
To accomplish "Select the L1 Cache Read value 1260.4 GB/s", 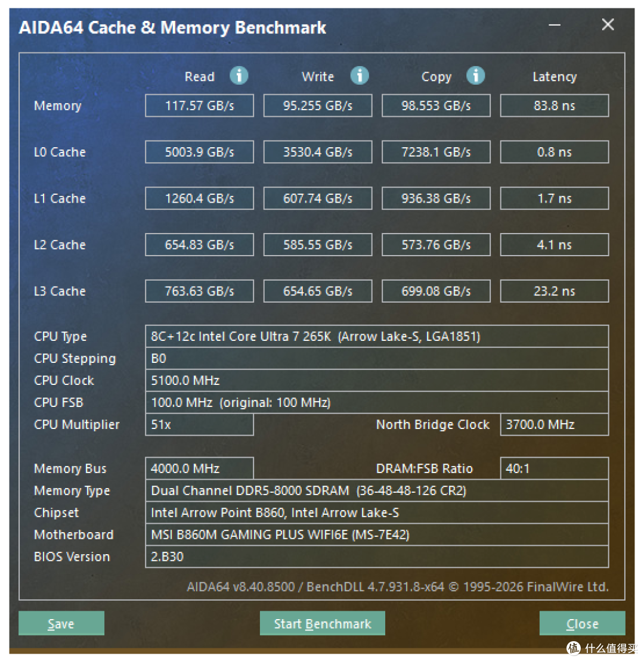I will [x=199, y=198].
